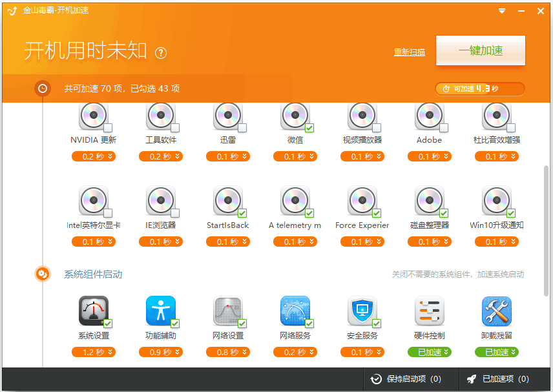
Task: Click the 重新扫描 link
Action: tap(410, 52)
